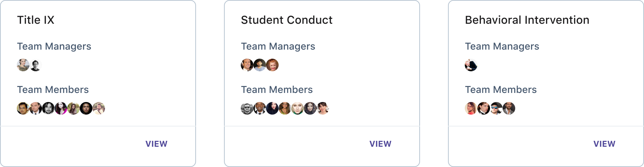The image size is (644, 167).
Task: Select first Student Conduct team member avatar
Action: coord(247,108)
